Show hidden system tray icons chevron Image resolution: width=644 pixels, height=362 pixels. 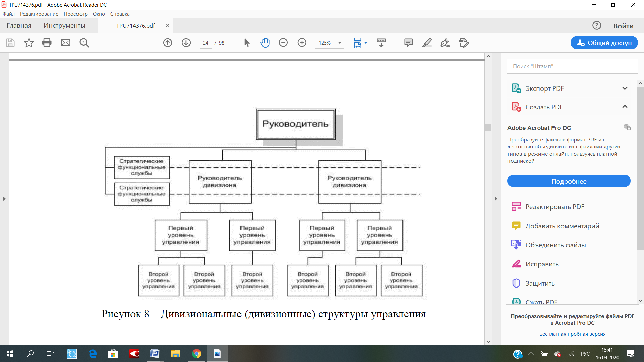(531, 354)
